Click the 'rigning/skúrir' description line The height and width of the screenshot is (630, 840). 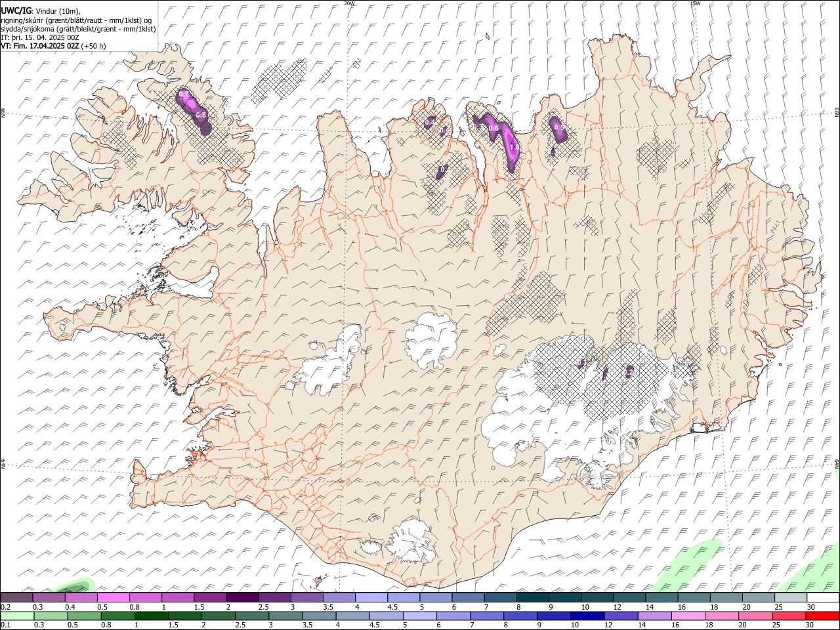coord(76,20)
